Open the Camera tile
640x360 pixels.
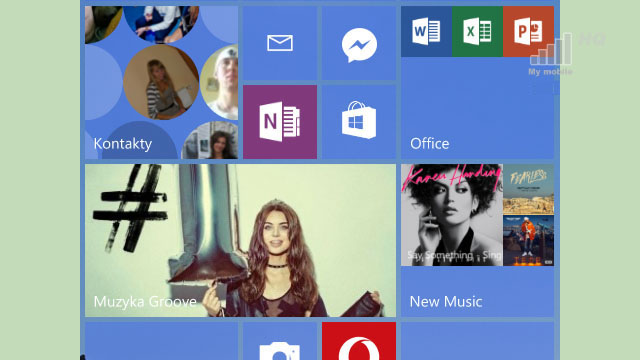coord(280,341)
